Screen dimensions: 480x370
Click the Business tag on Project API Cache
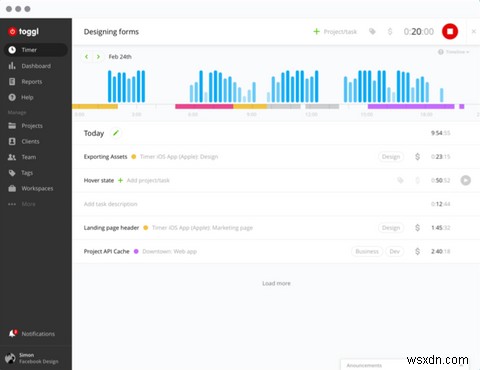pyautogui.click(x=367, y=251)
